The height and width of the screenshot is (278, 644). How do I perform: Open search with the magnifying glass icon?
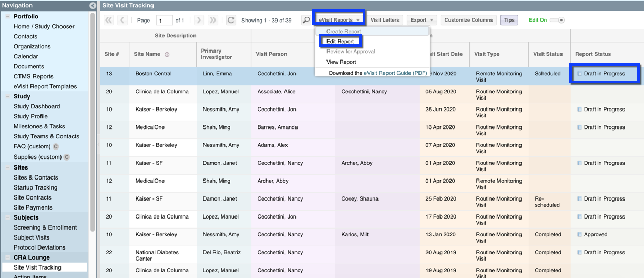(x=306, y=21)
